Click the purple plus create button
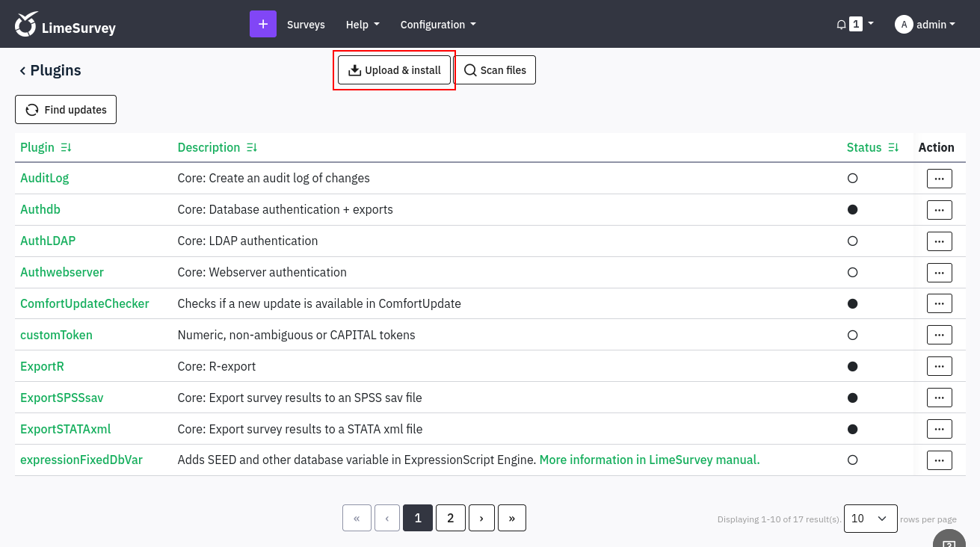 coord(263,24)
